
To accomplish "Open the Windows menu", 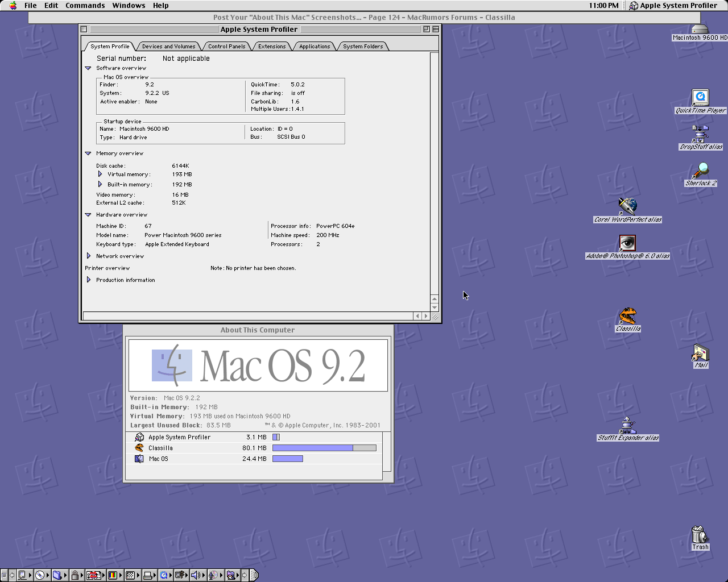I will tap(129, 5).
